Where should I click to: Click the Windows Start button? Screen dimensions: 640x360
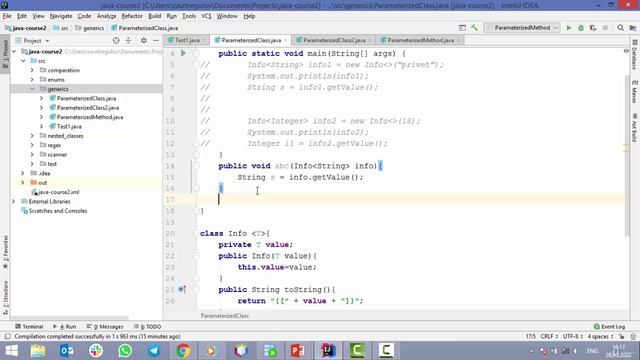click(11, 351)
